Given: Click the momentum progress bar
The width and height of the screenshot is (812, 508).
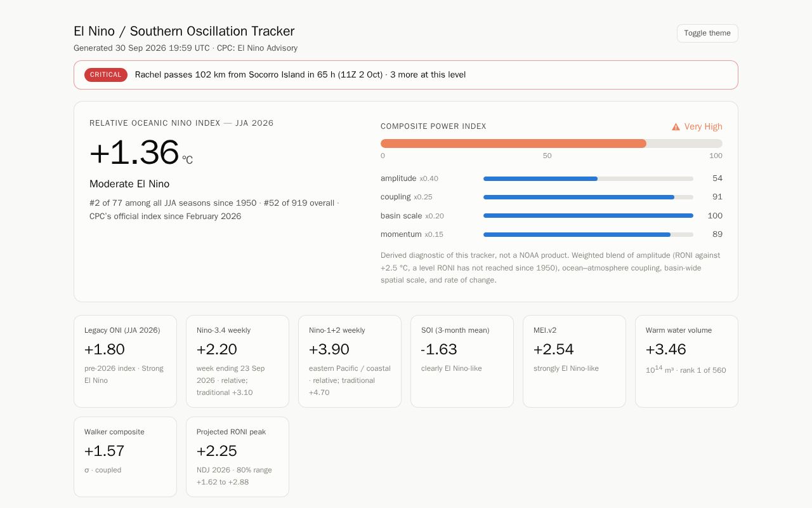Looking at the screenshot, I should 588,234.
